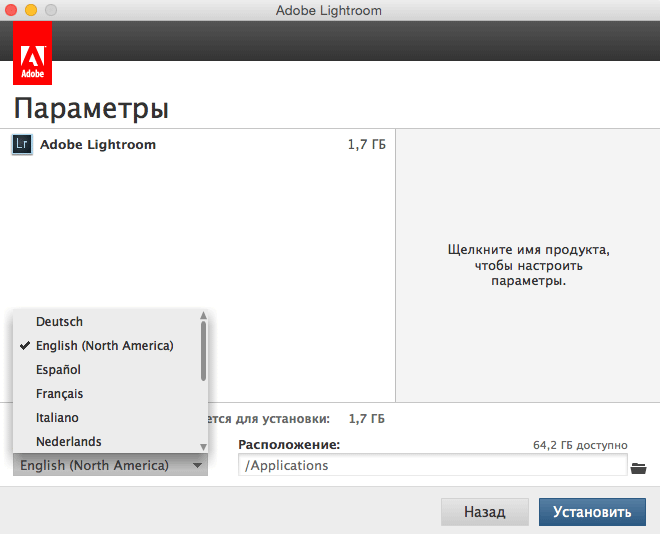Viewport: 660px width, 534px height.
Task: Select Italiano language entry
Action: click(57, 417)
